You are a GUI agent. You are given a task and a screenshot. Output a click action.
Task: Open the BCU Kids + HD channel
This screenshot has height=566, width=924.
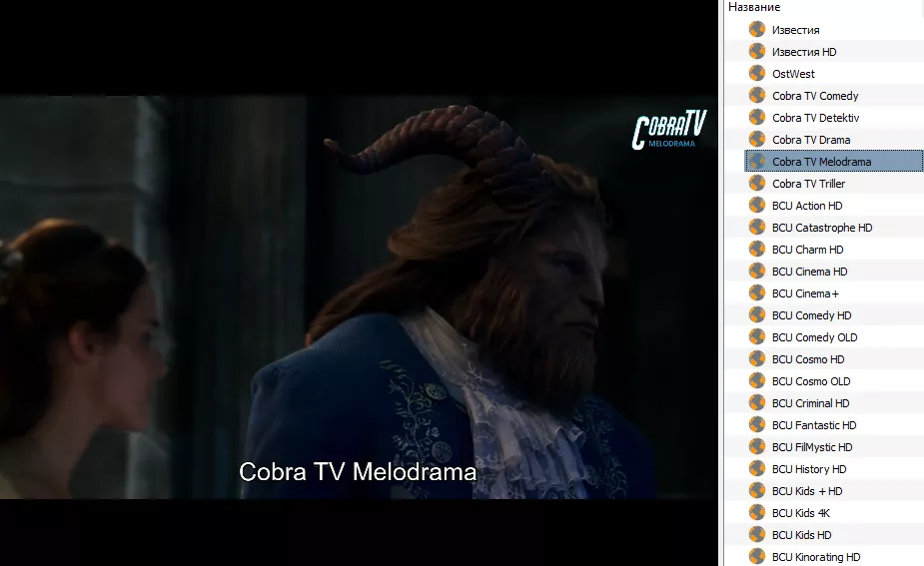pos(807,491)
